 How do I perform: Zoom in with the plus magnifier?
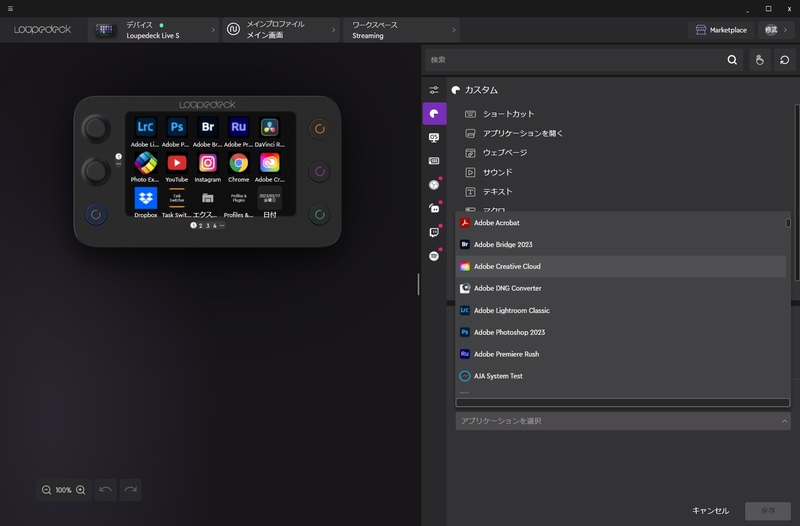click(x=81, y=490)
